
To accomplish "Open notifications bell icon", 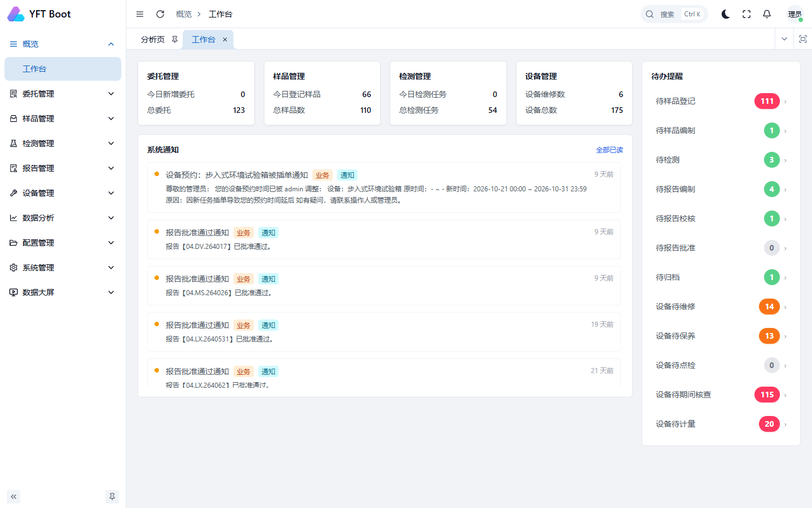I will click(767, 14).
